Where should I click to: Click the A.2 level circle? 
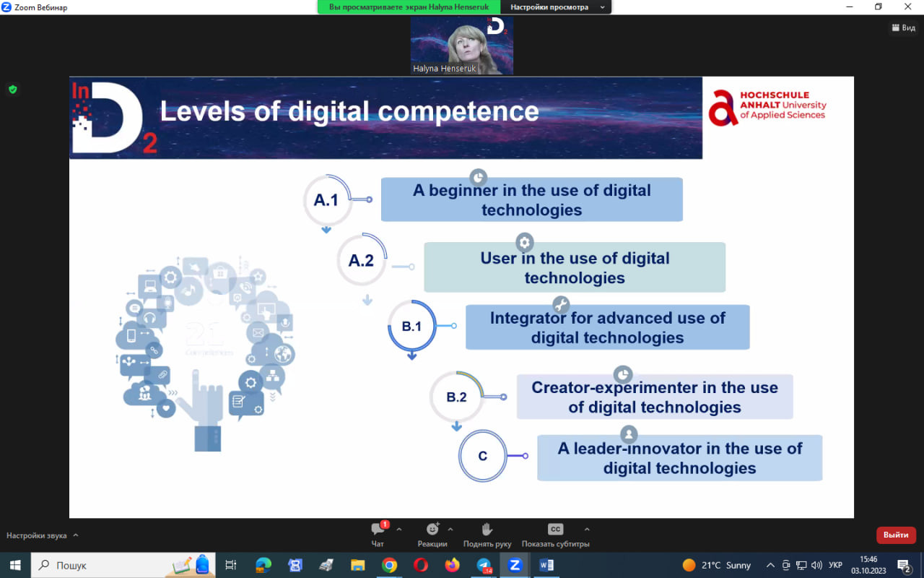click(362, 260)
